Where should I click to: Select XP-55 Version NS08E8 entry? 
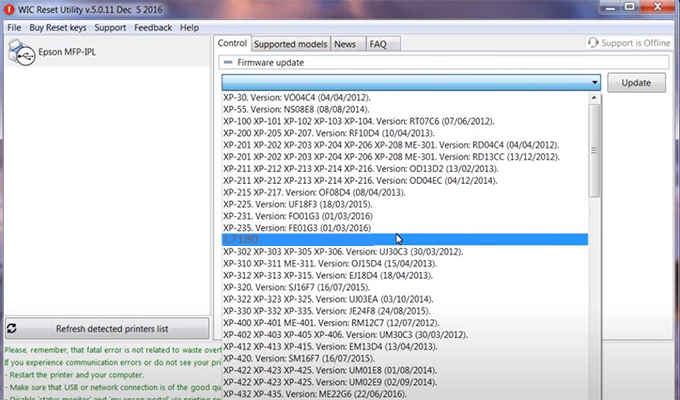[x=405, y=109]
